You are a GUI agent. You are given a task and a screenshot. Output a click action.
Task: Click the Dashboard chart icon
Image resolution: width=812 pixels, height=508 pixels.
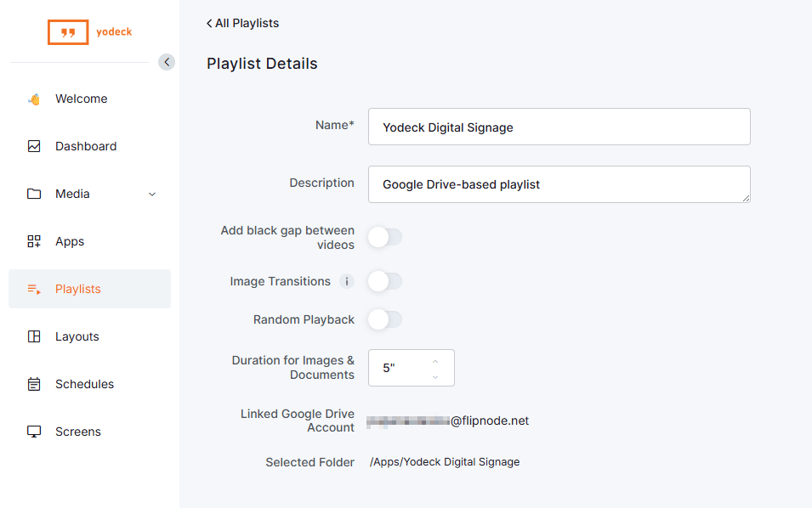34,146
